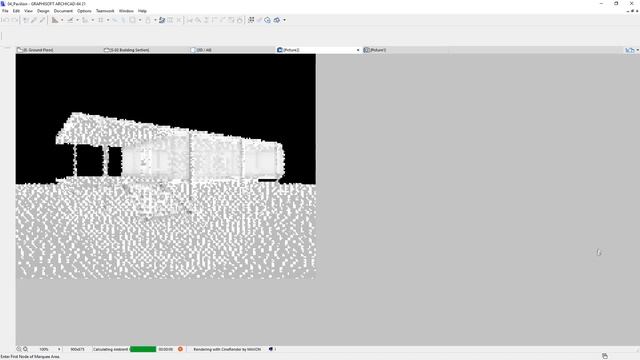Image resolution: width=640 pixels, height=360 pixels.
Task: Open dropdown arrow beside triangle guide icon
Action: coord(62,20)
